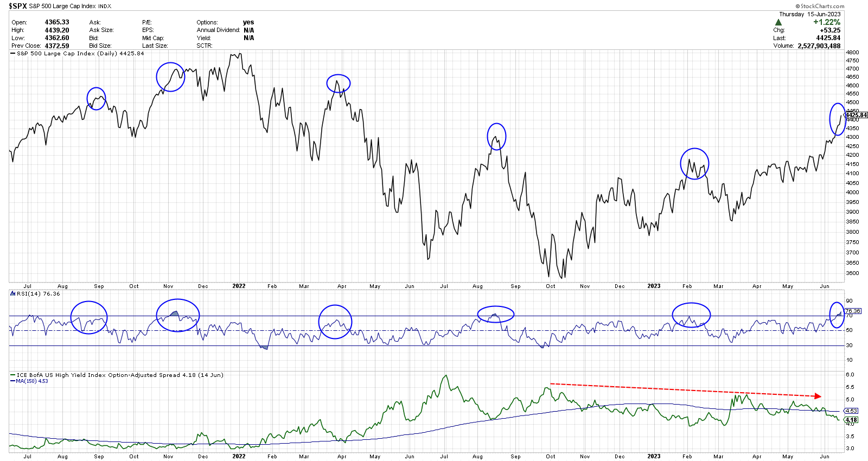Click the 4.18 spread value tag on right axis
Viewport: 868px width, 461px height.
852,420
